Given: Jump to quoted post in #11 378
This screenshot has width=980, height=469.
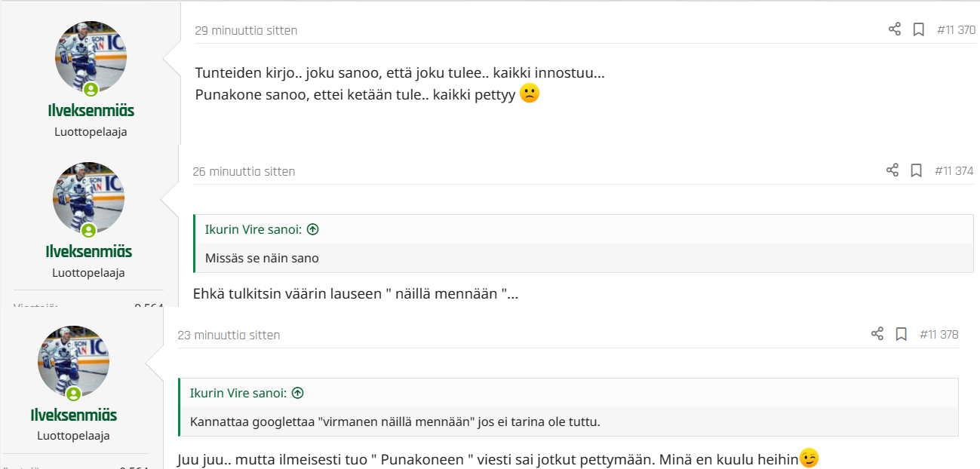Looking at the screenshot, I should [x=298, y=393].
